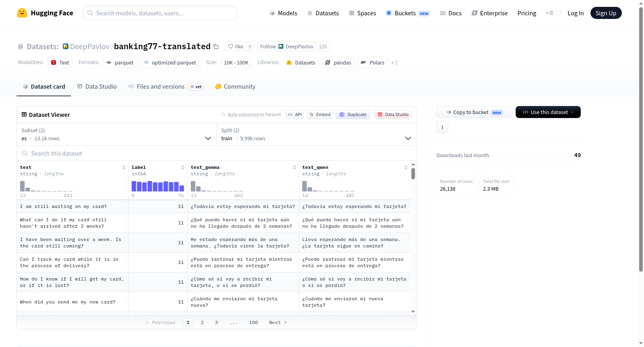Focus the main search models field
644x347 pixels.
160,13
